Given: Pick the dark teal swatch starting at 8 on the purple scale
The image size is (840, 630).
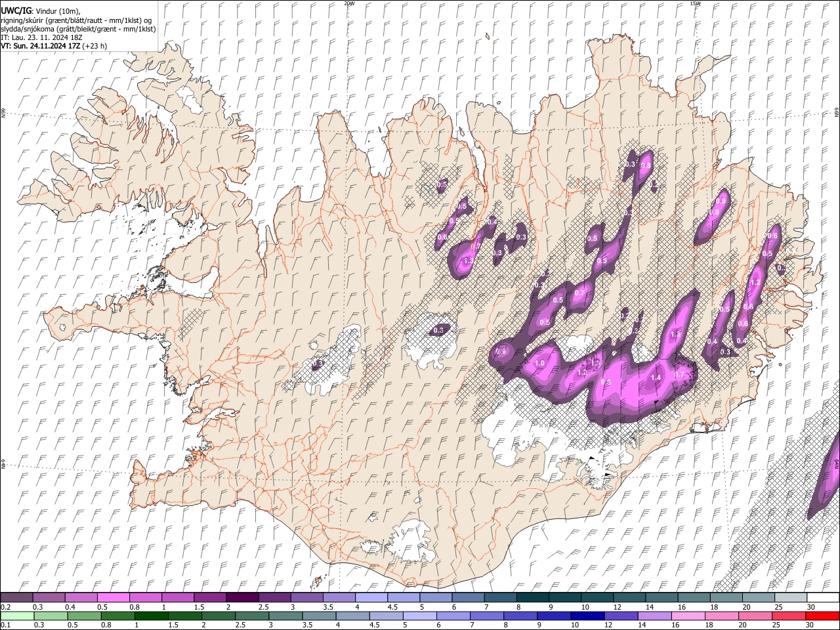Looking at the screenshot, I should coord(533,597).
